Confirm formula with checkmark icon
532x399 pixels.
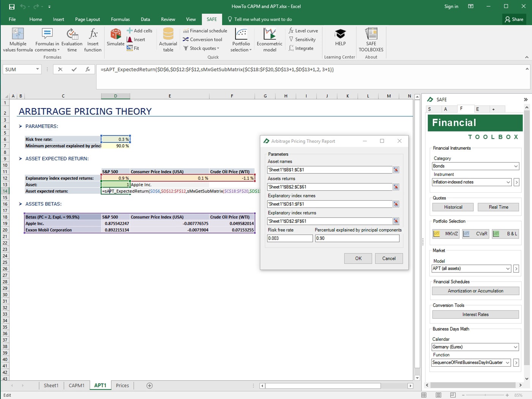point(74,69)
